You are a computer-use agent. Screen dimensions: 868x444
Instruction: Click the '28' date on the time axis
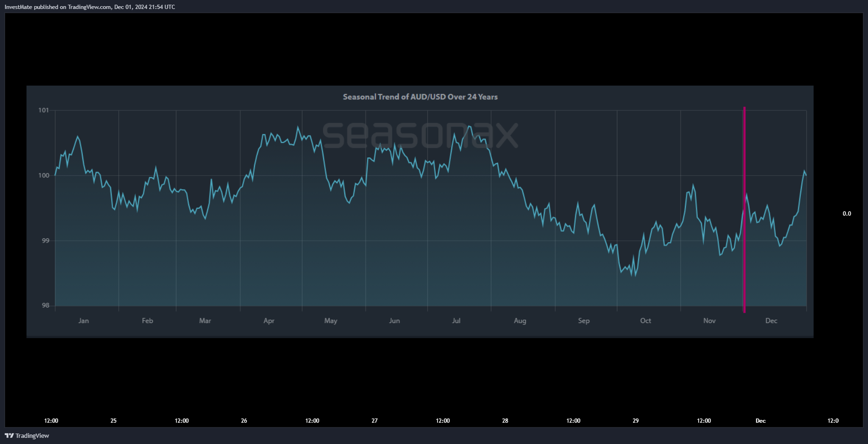tap(505, 421)
